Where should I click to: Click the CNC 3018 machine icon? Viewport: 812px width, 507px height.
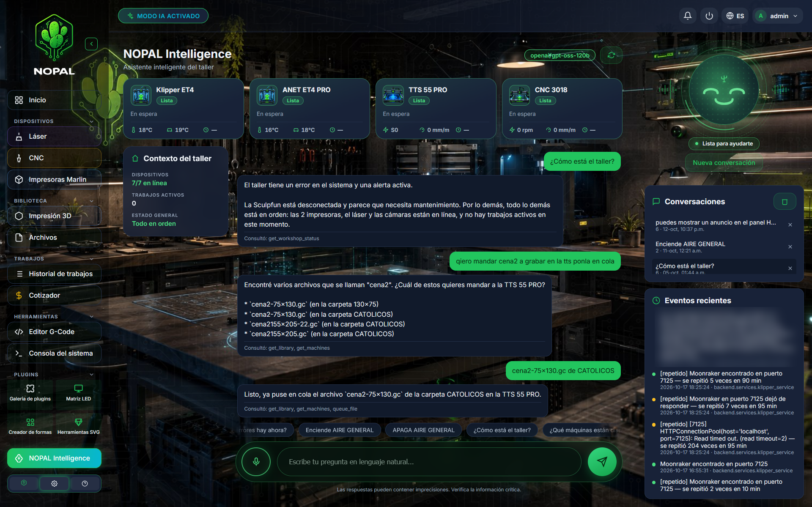point(519,95)
